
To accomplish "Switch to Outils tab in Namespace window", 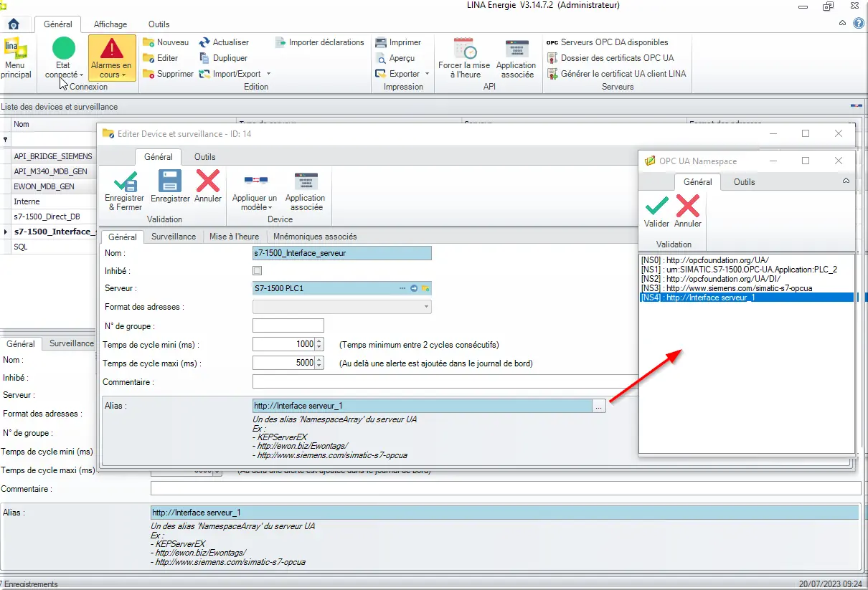I will click(x=744, y=181).
